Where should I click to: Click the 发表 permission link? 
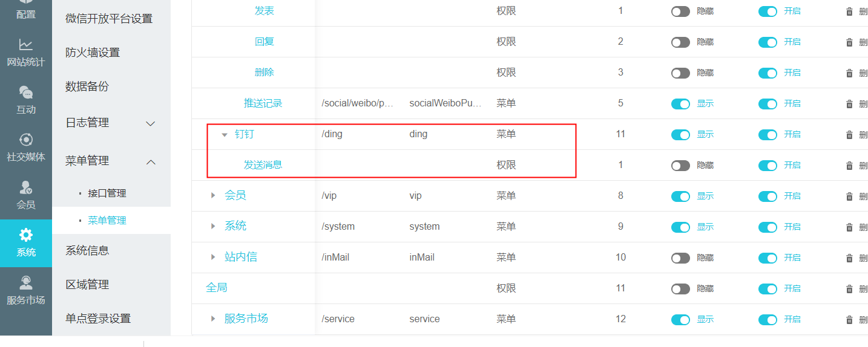pyautogui.click(x=265, y=10)
